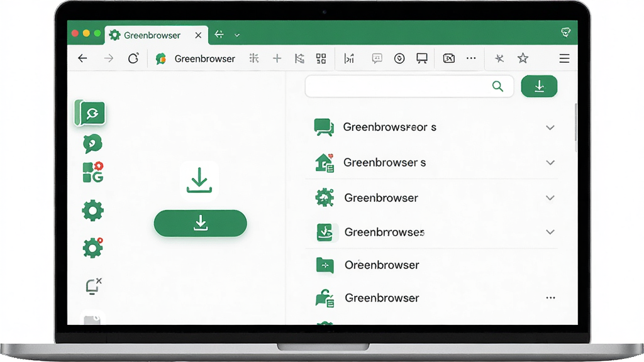
Task: Go forward with the right arrow button
Action: click(109, 58)
